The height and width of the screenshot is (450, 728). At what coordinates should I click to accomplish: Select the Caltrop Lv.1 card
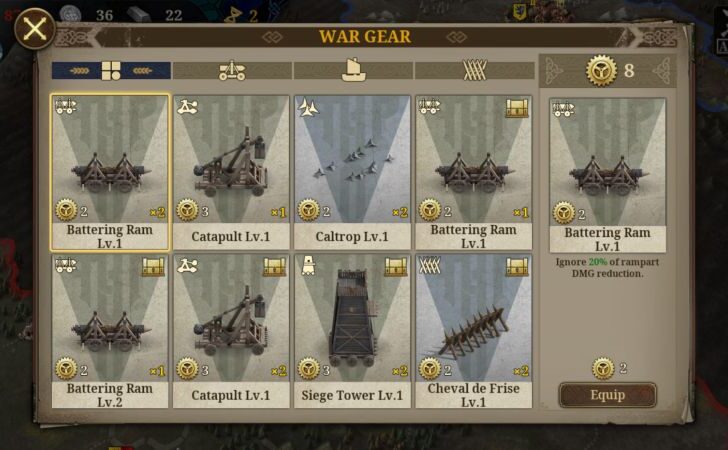(x=352, y=173)
